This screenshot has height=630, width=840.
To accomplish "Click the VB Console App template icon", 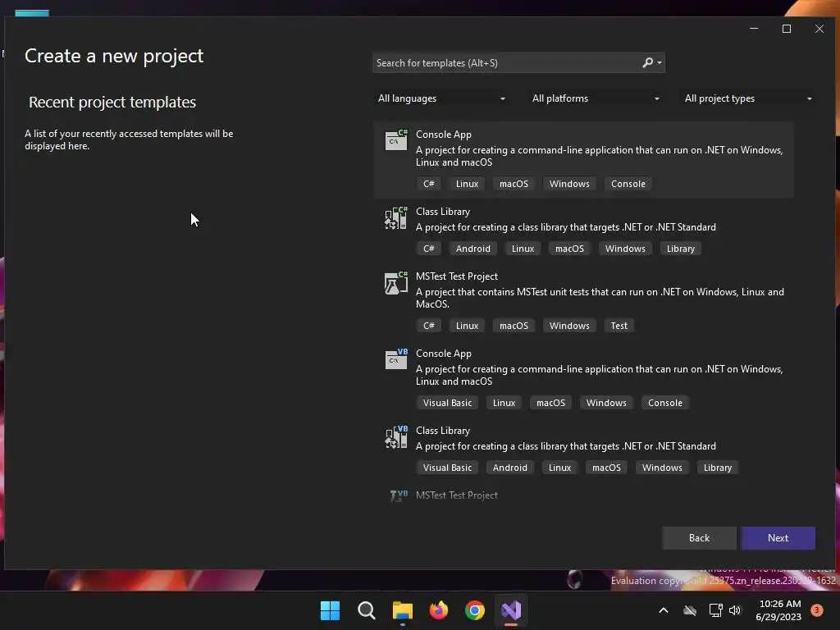I will (x=396, y=359).
